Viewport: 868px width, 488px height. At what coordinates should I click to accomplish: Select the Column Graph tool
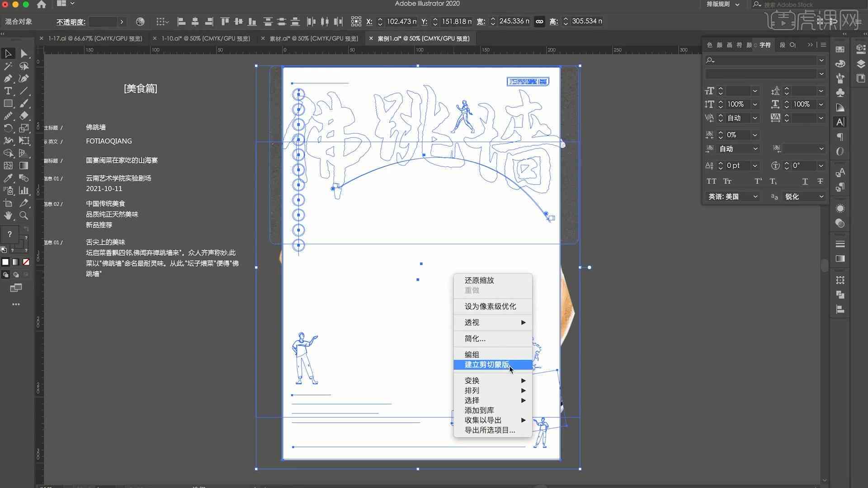pyautogui.click(x=24, y=191)
